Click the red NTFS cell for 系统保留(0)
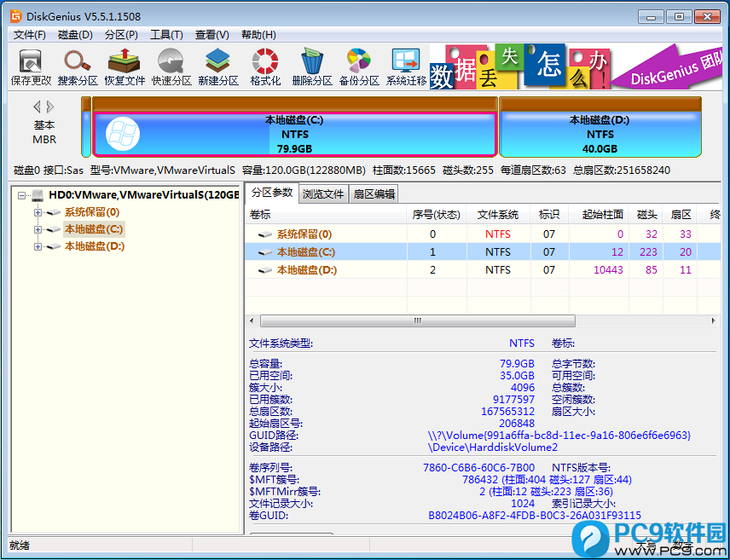 498,234
